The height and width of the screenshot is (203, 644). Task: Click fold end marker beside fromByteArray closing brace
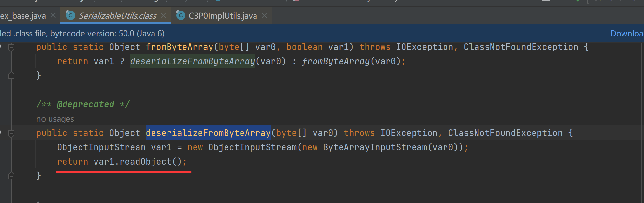pos(11,76)
